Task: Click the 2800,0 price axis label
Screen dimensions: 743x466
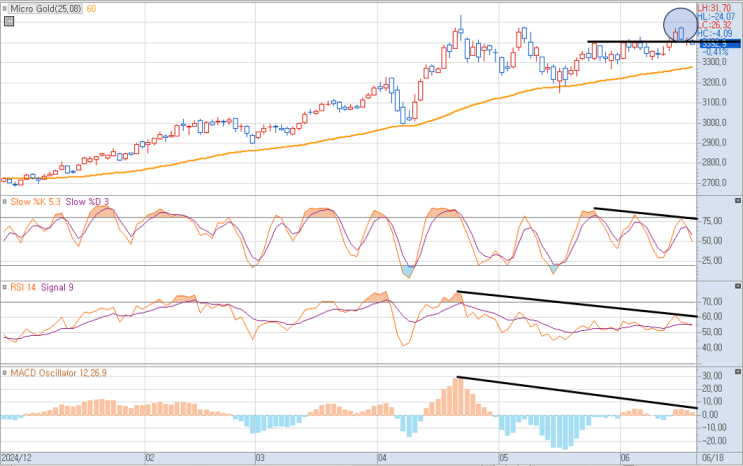Action: pos(714,162)
